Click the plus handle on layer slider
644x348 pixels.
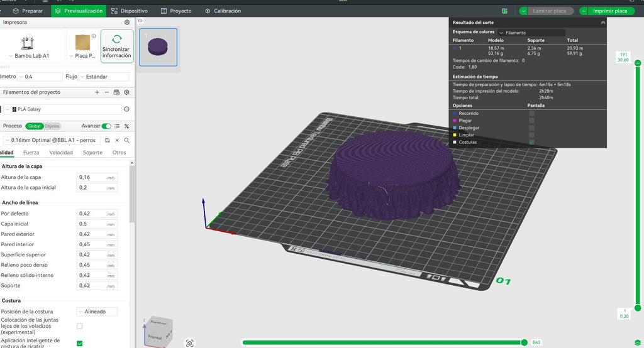tap(638, 63)
